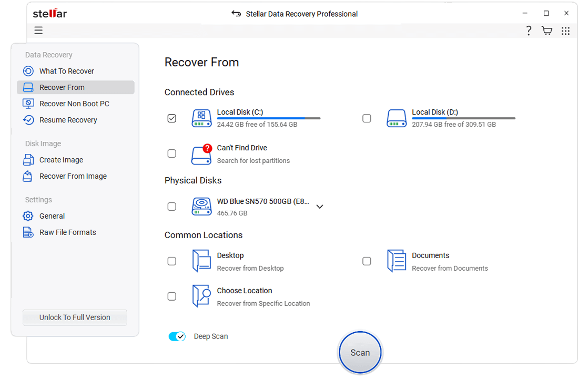Screen dimensions: 588x380
Task: Click the Scan button
Action: (x=360, y=352)
